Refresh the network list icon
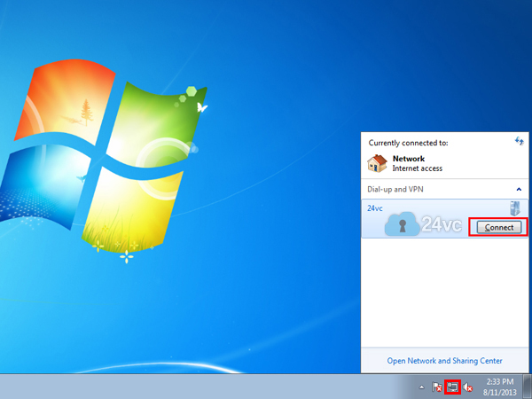 (519, 141)
